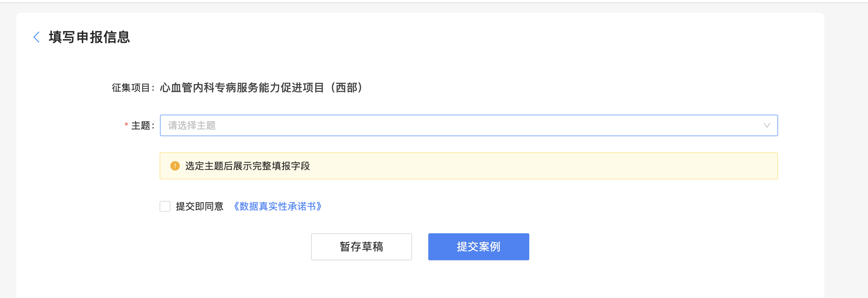Click the back arrow beside 填写申报信息
Image resolution: width=868 pixels, height=298 pixels.
(x=37, y=37)
